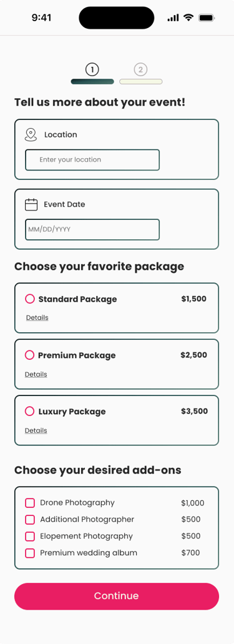Select the Standard Package radio button
234x644 pixels.
pyautogui.click(x=30, y=299)
